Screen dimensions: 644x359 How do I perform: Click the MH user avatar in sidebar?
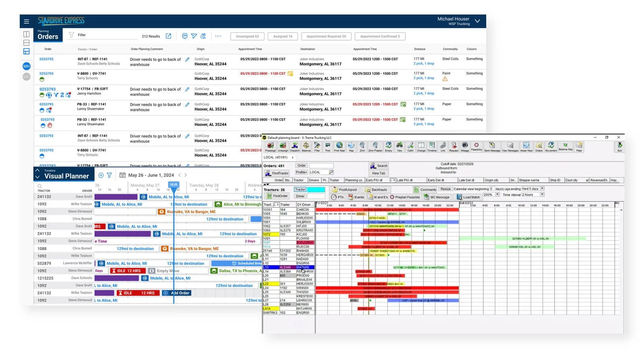click(x=26, y=66)
